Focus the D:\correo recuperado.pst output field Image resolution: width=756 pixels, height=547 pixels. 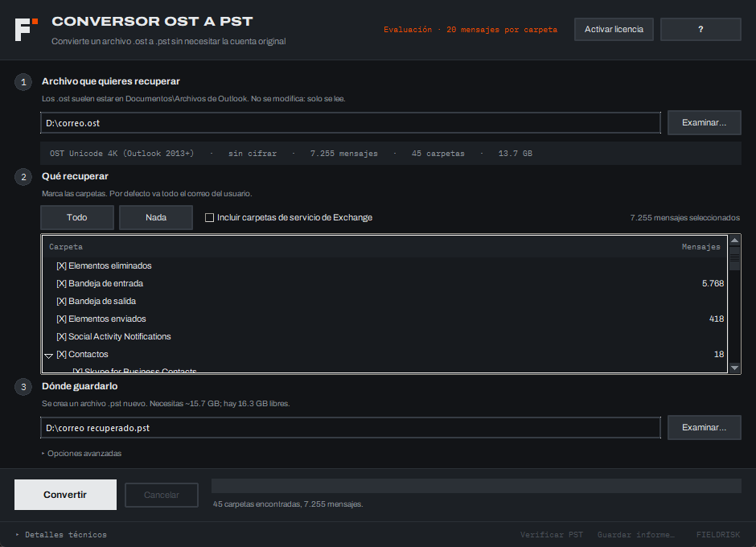351,428
